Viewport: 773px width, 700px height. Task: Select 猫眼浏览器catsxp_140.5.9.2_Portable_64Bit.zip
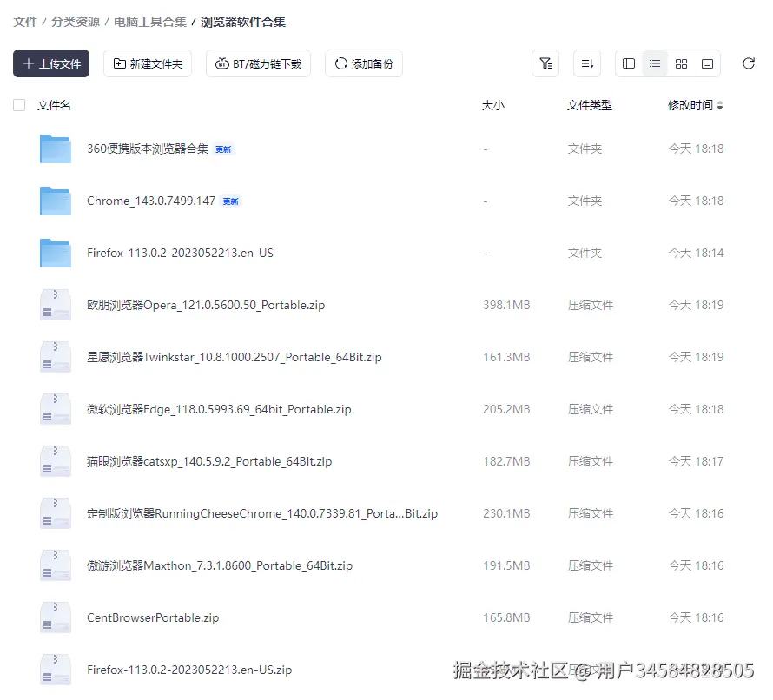coord(209,461)
